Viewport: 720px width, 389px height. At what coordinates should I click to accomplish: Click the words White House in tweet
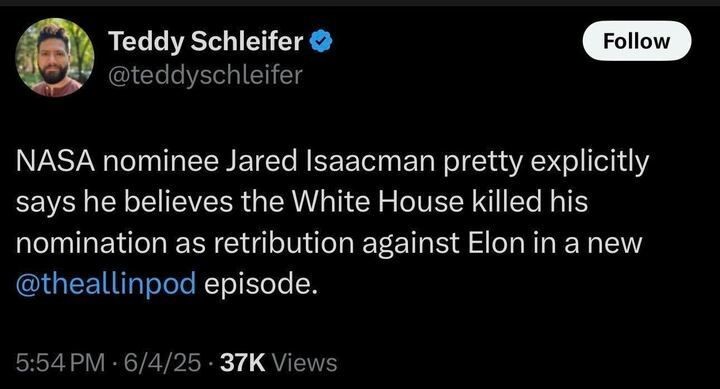point(377,202)
